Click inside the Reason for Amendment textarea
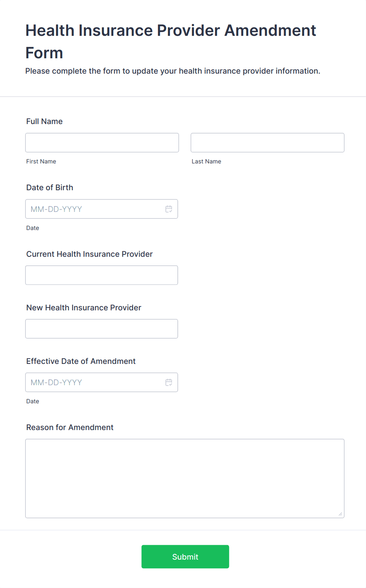 [185, 478]
